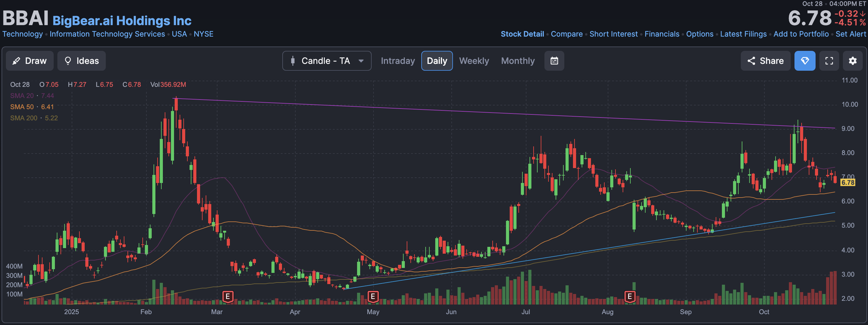868x325 pixels.
Task: Click the May earnings E marker
Action: pyautogui.click(x=373, y=297)
